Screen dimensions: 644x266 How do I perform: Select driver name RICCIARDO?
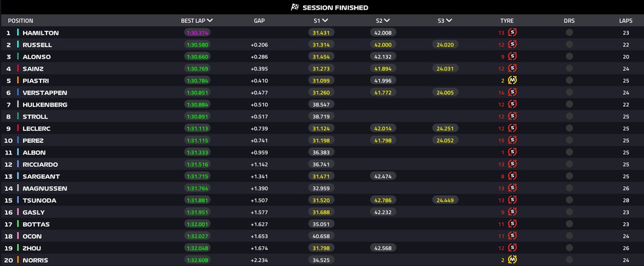point(41,164)
